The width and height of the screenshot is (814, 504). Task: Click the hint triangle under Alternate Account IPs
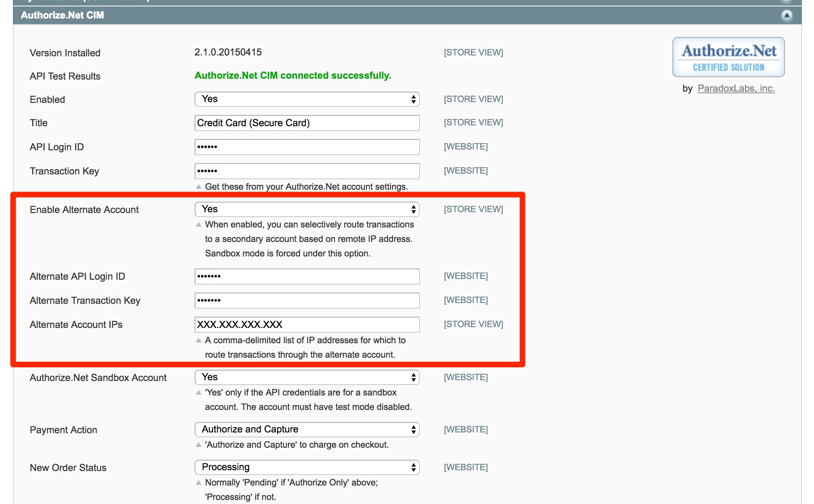pyautogui.click(x=199, y=340)
